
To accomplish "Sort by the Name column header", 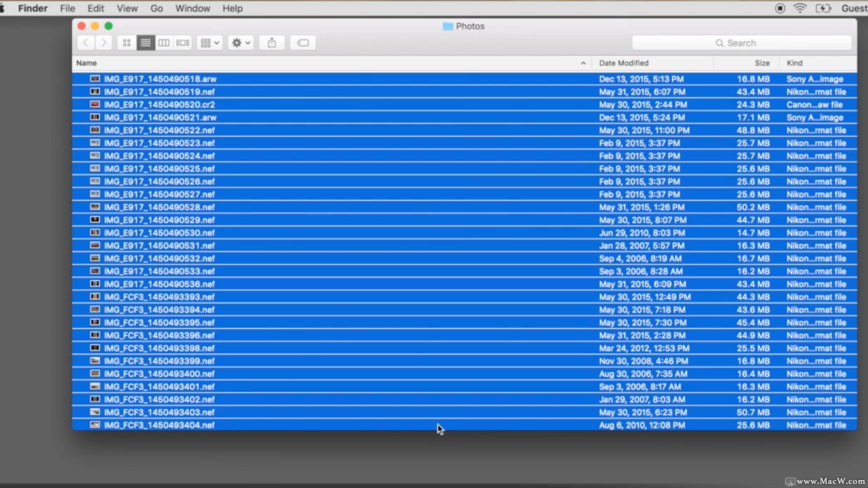I will click(x=86, y=63).
